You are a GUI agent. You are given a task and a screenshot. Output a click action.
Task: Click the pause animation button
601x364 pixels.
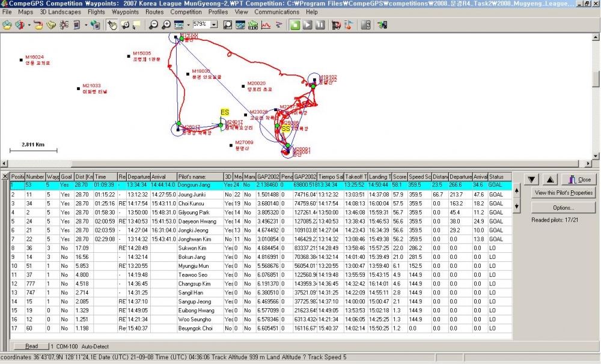[320, 25]
